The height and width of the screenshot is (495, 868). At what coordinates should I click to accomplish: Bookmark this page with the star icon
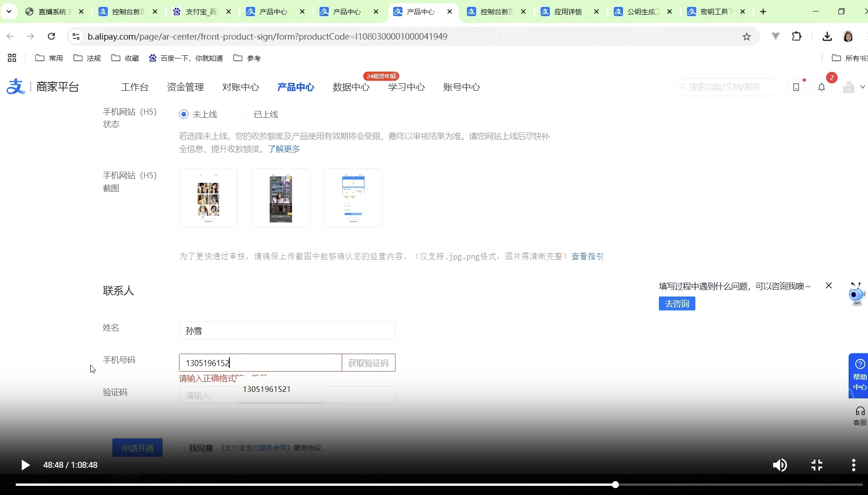click(x=746, y=36)
